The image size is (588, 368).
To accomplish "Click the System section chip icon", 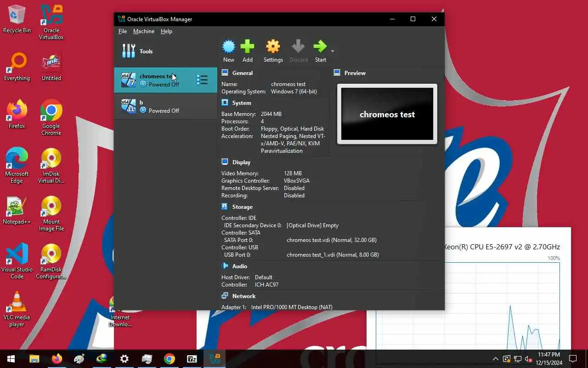I will click(x=225, y=103).
